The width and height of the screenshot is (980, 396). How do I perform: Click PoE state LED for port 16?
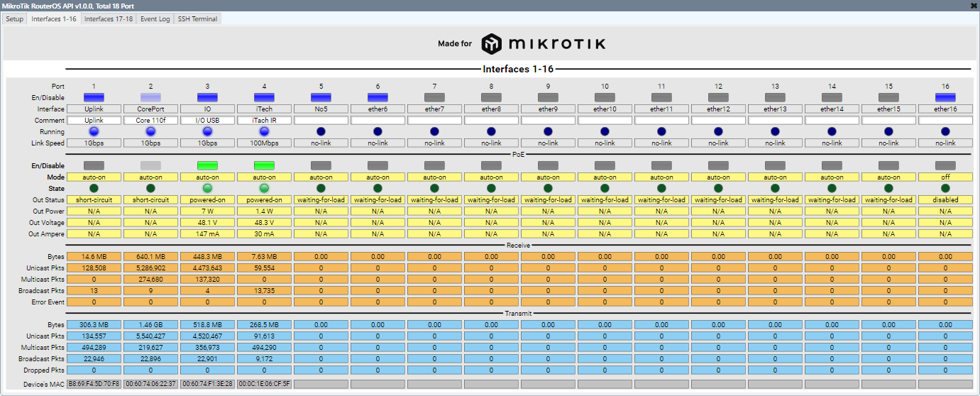pos(945,188)
